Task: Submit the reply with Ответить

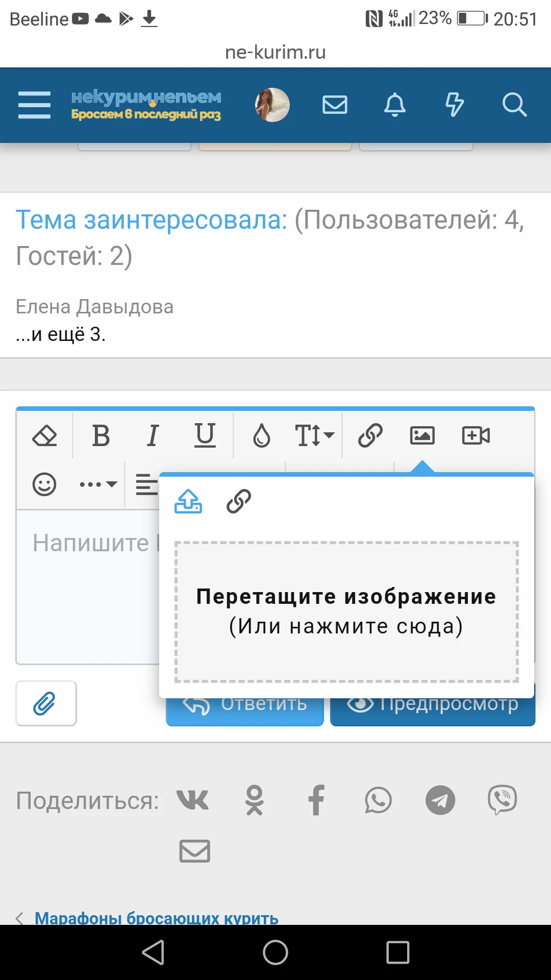Action: (245, 710)
